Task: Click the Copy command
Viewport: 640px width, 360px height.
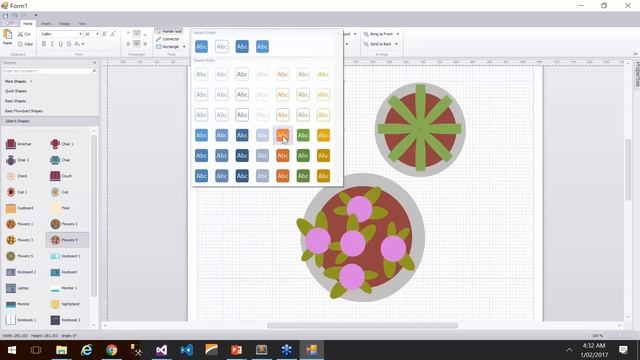Action: (25, 44)
